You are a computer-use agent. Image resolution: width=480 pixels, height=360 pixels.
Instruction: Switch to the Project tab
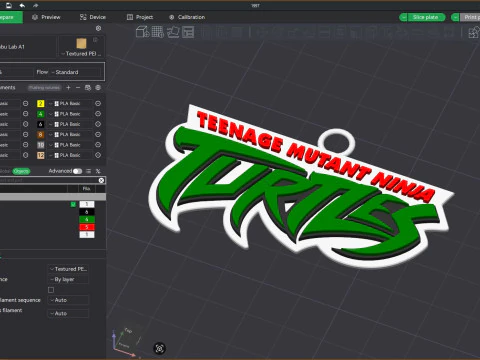tap(140, 17)
